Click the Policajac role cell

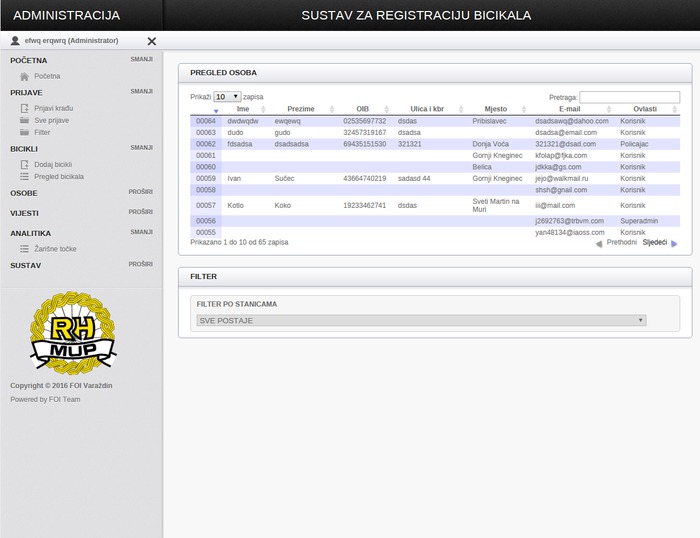click(x=634, y=144)
